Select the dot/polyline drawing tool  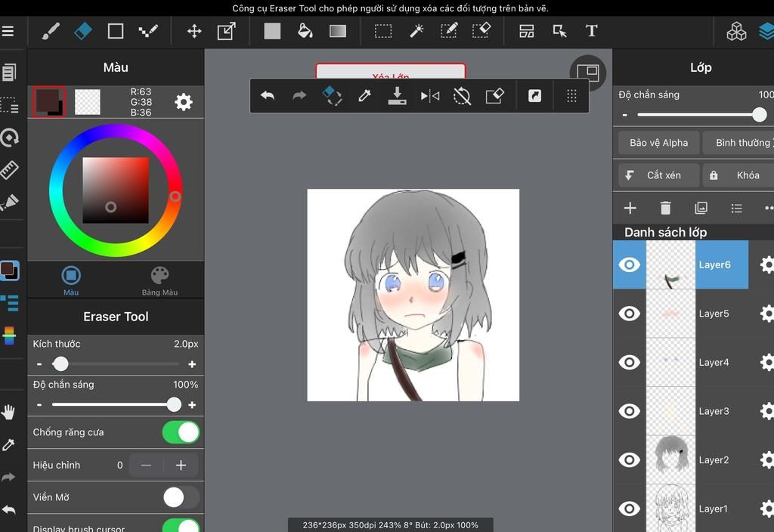click(148, 31)
